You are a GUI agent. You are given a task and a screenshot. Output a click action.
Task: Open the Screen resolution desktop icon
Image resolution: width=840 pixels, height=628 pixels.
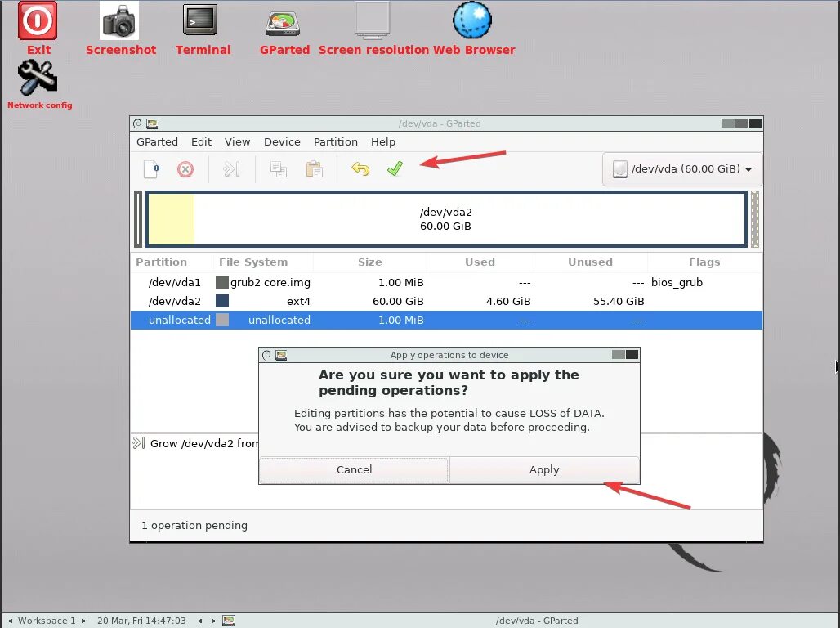pos(373,20)
